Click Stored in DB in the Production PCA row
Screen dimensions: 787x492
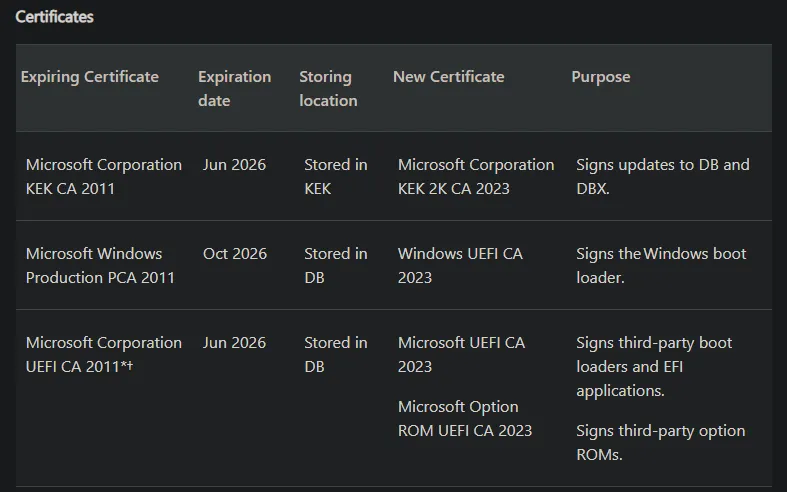pos(336,265)
